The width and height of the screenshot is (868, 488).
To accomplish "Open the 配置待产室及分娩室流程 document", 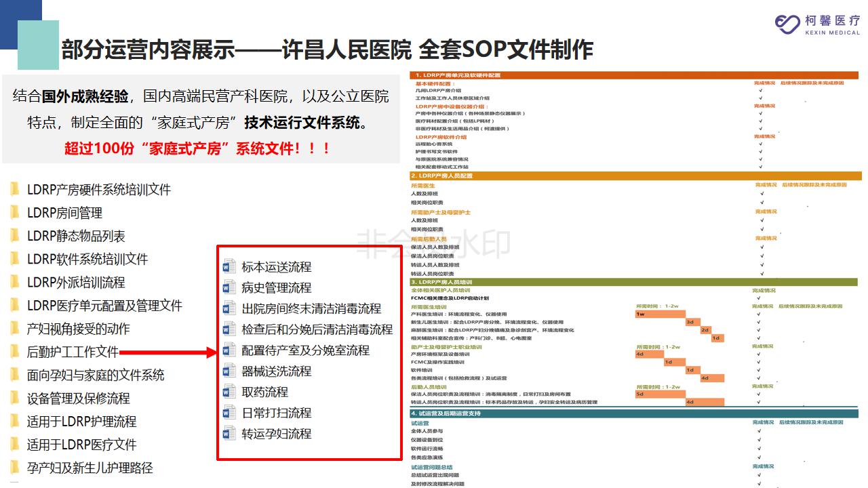I will pos(305,350).
